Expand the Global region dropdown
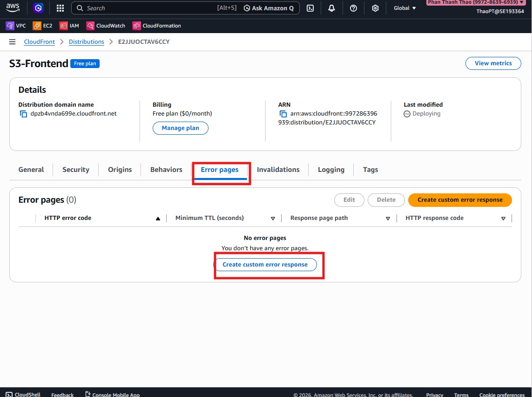Image resolution: width=532 pixels, height=397 pixels. pyautogui.click(x=404, y=8)
